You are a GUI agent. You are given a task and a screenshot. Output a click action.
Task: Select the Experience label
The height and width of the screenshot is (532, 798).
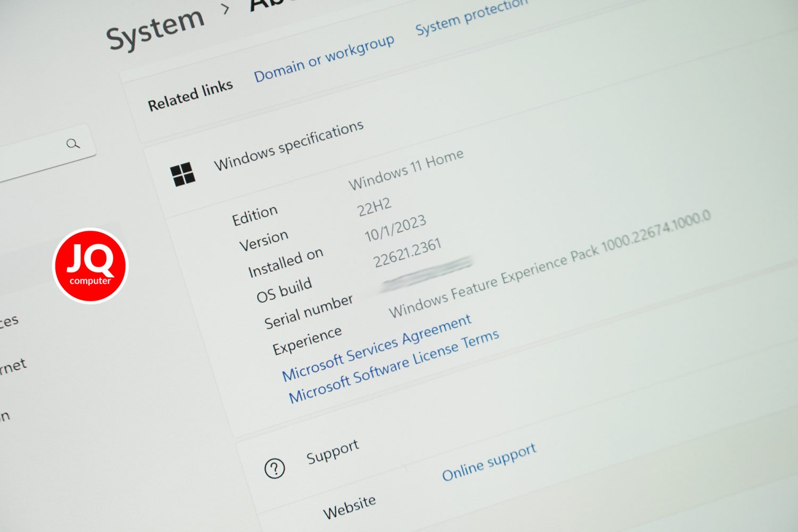click(x=307, y=341)
